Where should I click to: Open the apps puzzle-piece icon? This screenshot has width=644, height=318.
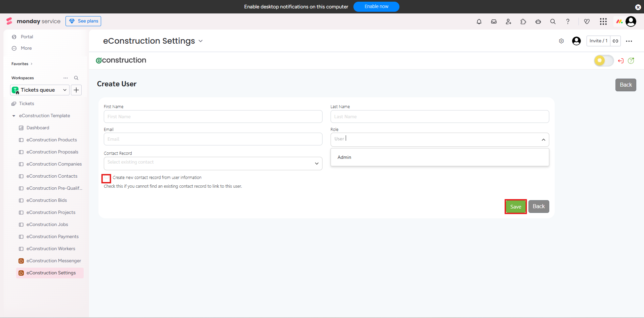coord(523,21)
